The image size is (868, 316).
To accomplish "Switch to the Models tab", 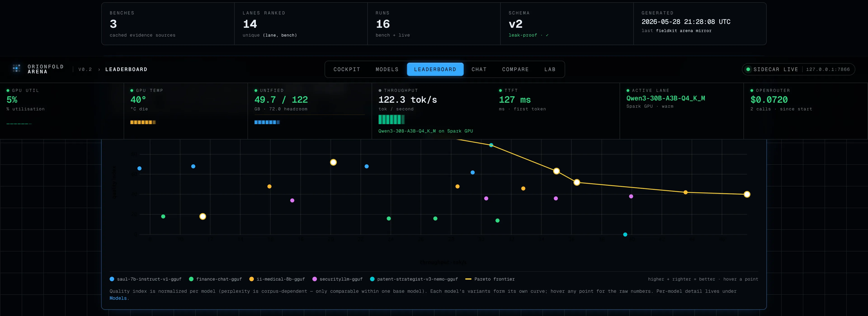I will tap(387, 69).
